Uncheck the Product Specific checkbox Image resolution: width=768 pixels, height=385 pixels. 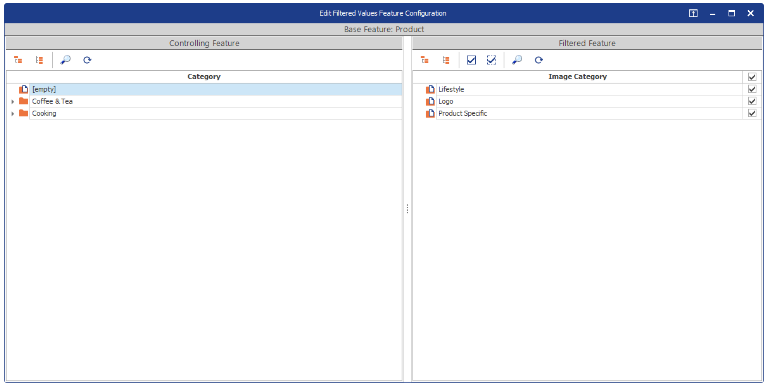(752, 113)
